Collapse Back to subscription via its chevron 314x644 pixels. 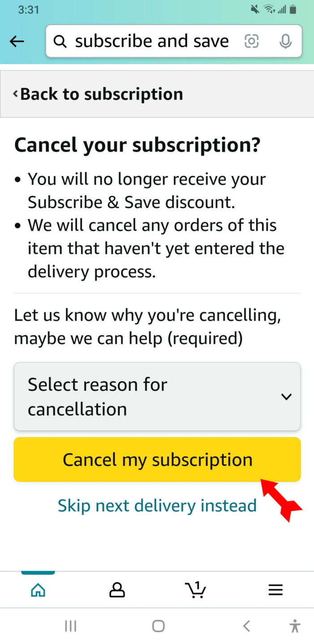[x=15, y=94]
